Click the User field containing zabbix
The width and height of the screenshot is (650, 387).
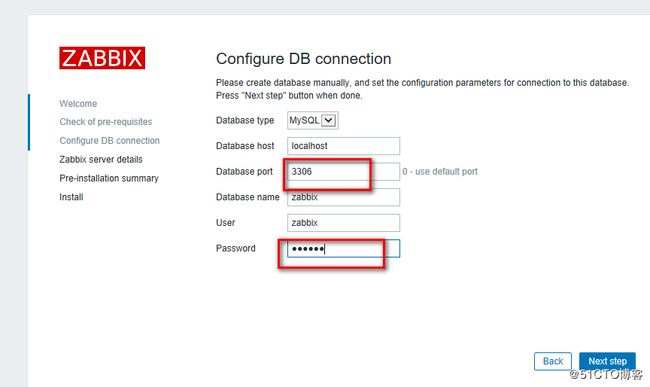point(344,223)
